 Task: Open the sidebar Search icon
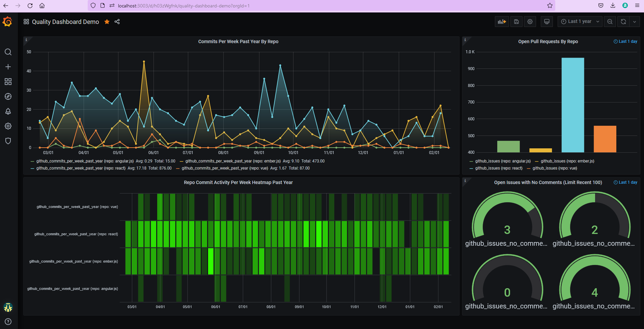coord(8,52)
